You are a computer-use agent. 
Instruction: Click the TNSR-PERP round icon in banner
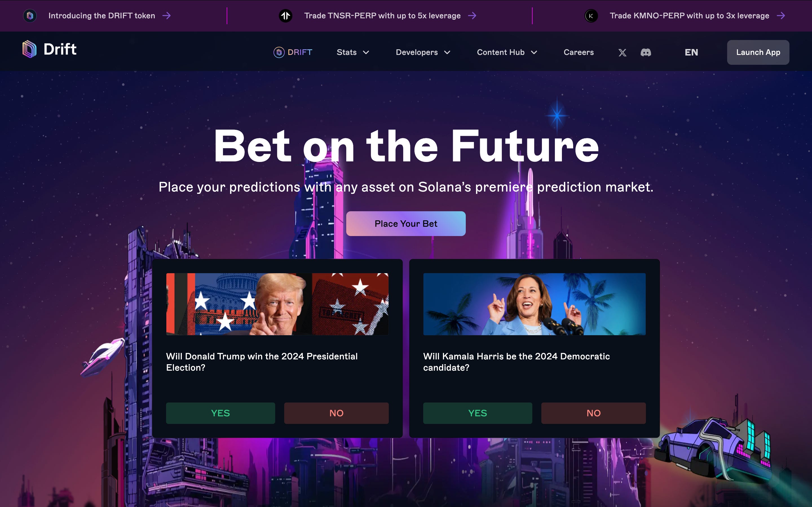click(286, 15)
